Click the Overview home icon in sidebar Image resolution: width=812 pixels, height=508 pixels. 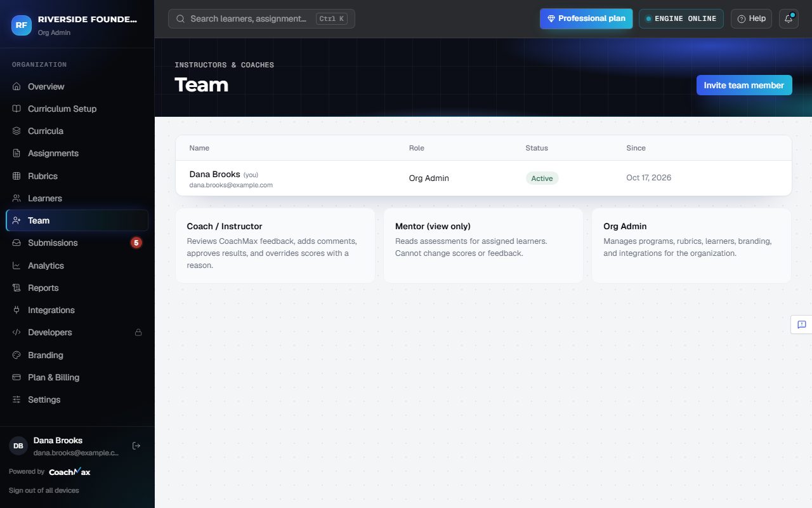tap(16, 86)
